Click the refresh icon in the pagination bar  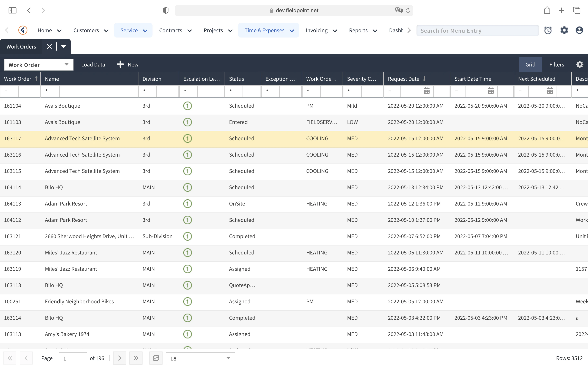(x=156, y=358)
